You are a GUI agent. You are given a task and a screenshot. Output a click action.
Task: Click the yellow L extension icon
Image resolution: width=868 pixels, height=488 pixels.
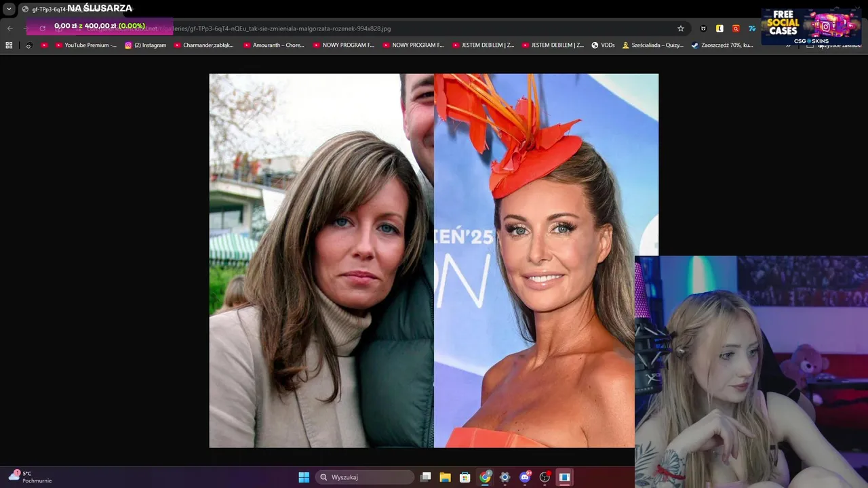(719, 28)
